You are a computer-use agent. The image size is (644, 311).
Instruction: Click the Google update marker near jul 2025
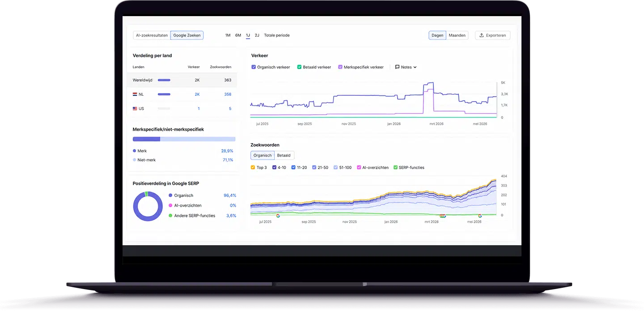(278, 216)
